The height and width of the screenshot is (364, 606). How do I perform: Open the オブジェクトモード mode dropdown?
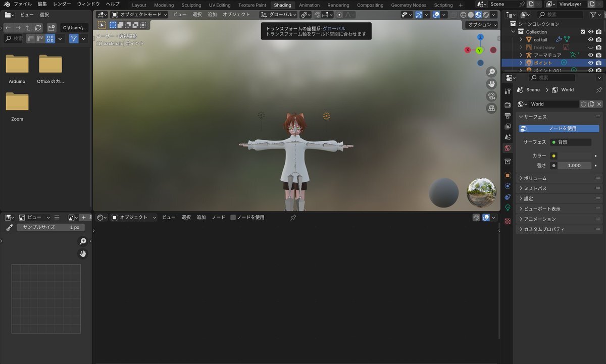coord(139,15)
